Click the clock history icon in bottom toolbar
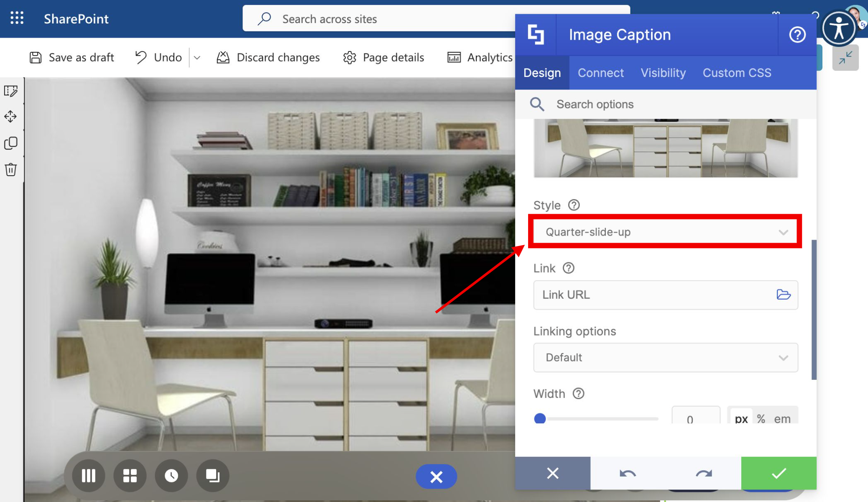 pyautogui.click(x=171, y=476)
